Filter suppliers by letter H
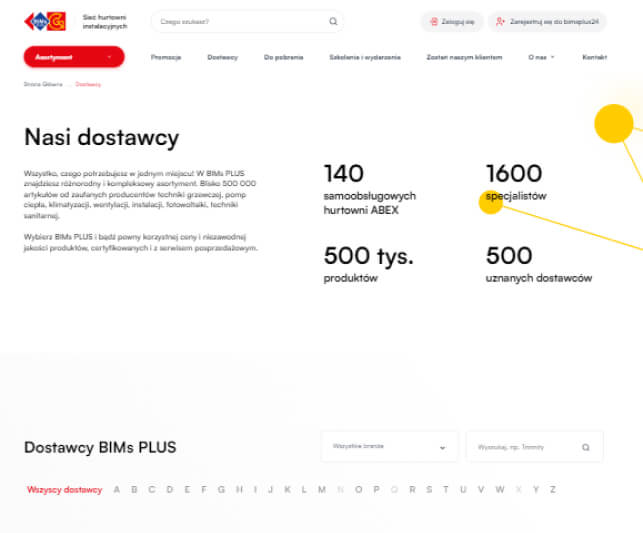Screen dimensions: 643x533 (239, 490)
